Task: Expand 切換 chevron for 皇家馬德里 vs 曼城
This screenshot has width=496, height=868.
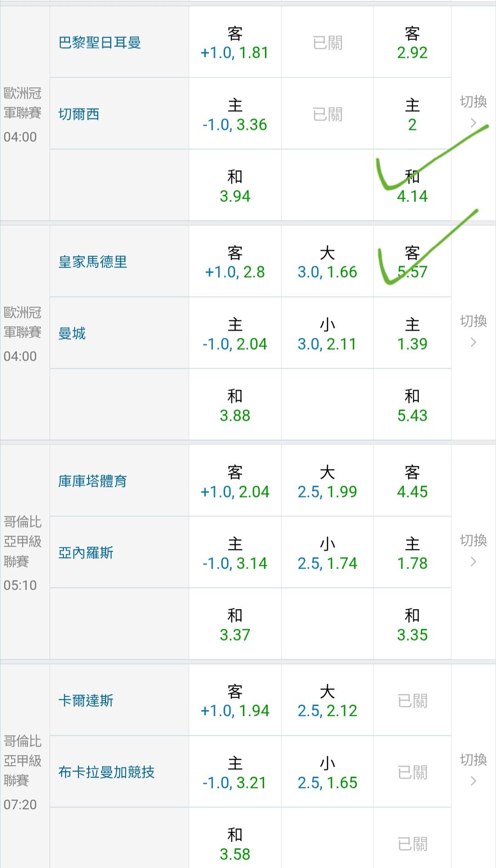Action: [x=473, y=331]
